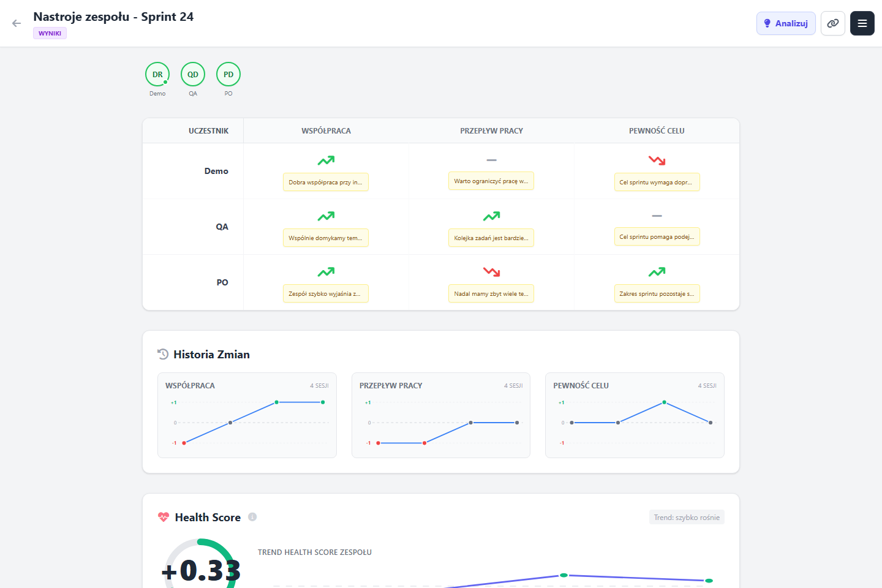Click PO's red Przepływ pracy trend arrow
This screenshot has height=588, width=882.
[491, 272]
